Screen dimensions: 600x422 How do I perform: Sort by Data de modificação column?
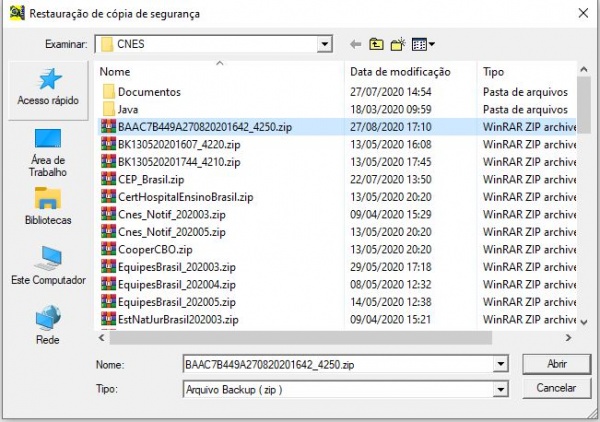coord(400,72)
